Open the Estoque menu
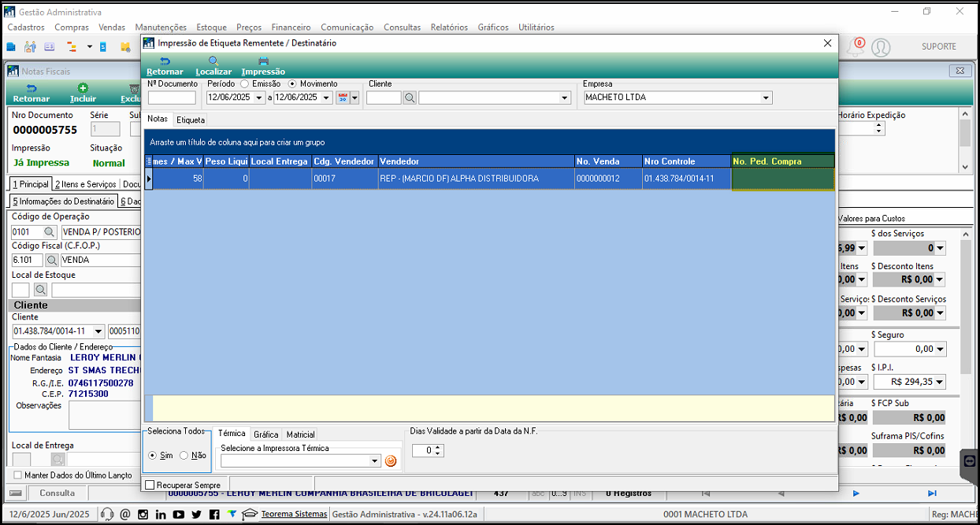Viewport: 980px width, 525px height. [x=211, y=27]
